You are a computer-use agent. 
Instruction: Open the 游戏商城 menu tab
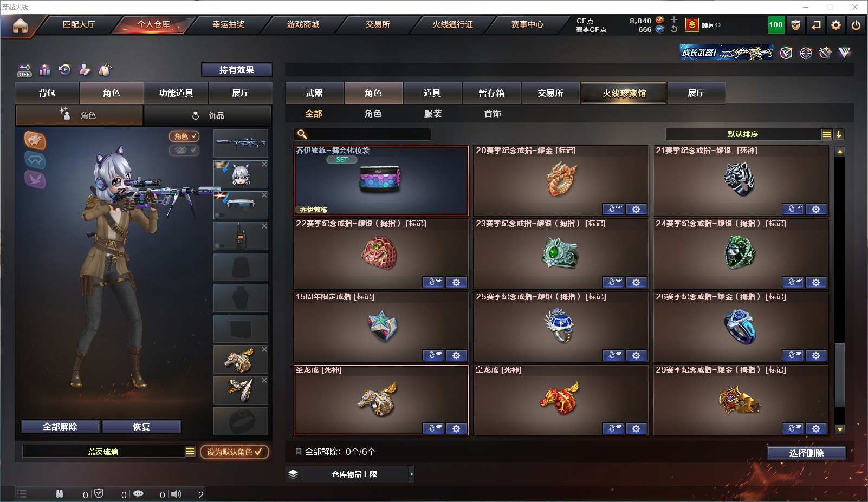pos(303,24)
